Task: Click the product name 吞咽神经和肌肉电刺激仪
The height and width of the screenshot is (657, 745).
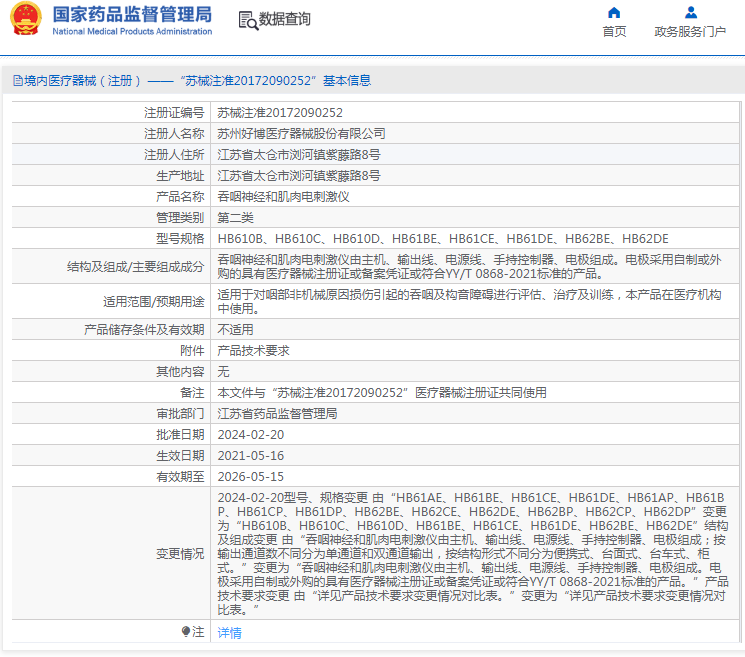Action: pyautogui.click(x=283, y=197)
